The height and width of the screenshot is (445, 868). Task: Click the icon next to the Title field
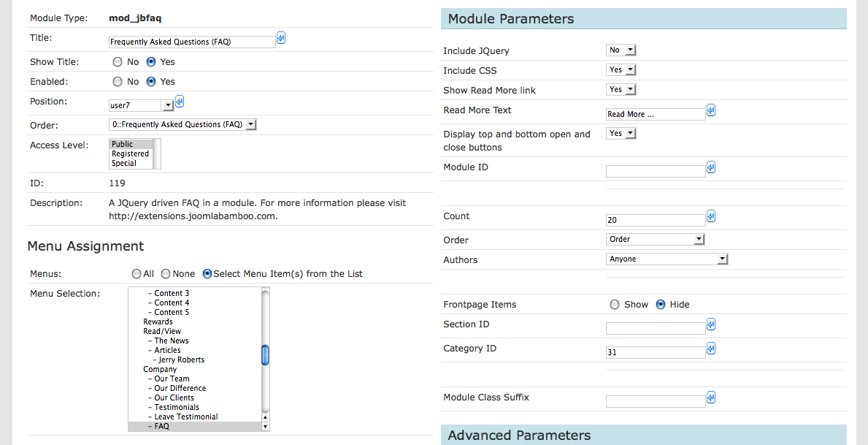(280, 38)
